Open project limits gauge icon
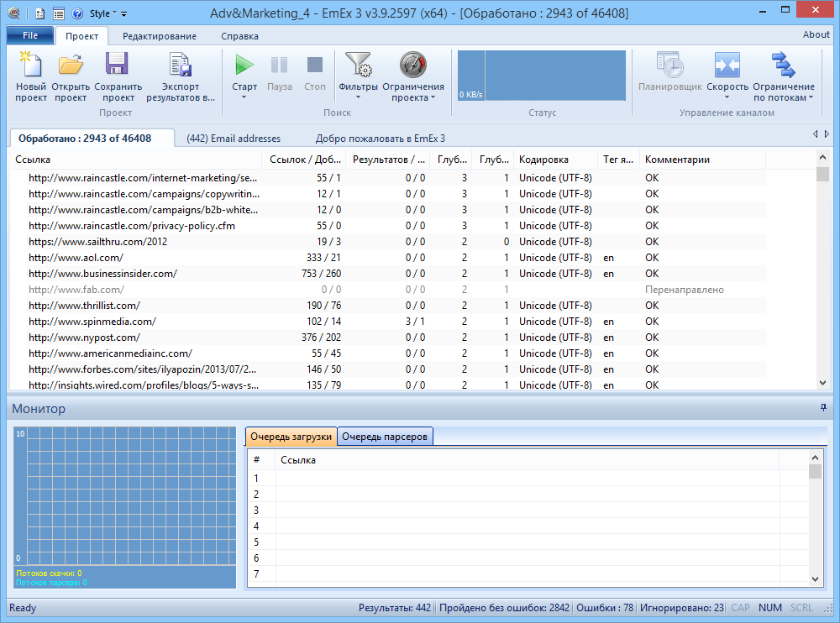This screenshot has height=623, width=840. (413, 65)
